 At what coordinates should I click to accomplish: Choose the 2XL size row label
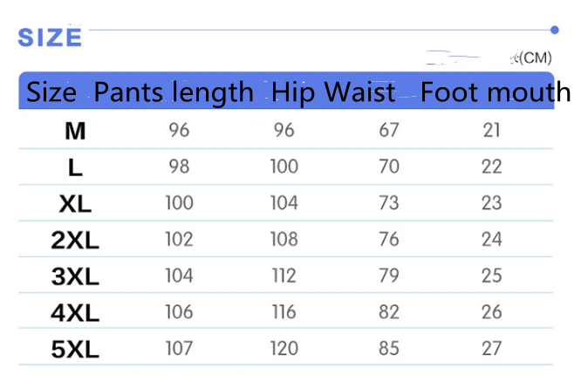pyautogui.click(x=76, y=240)
